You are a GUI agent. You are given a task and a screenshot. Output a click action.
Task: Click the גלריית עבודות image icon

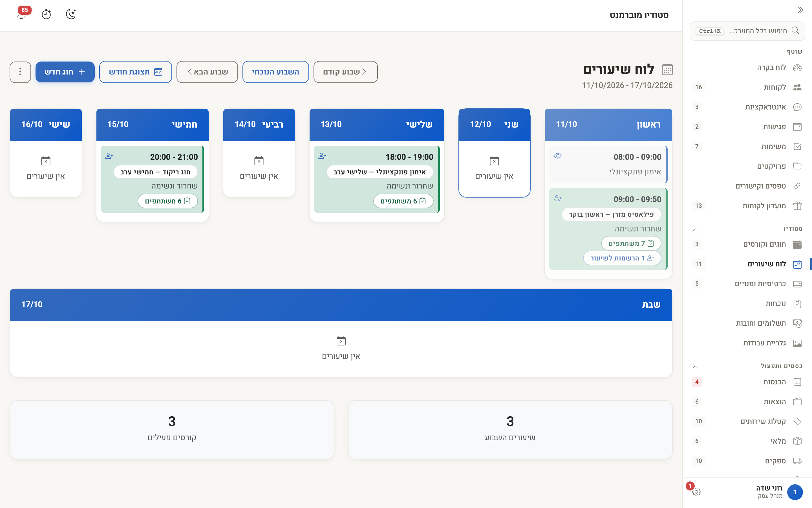[797, 343]
